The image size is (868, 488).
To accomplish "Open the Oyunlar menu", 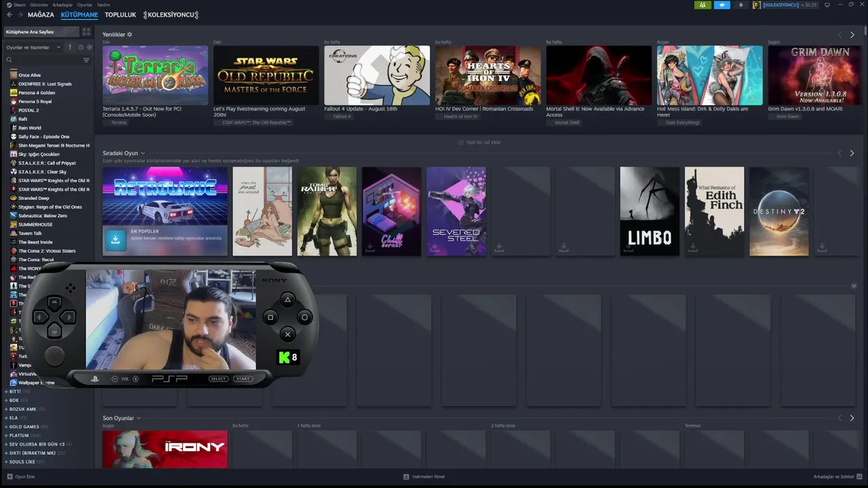I will coord(84,5).
